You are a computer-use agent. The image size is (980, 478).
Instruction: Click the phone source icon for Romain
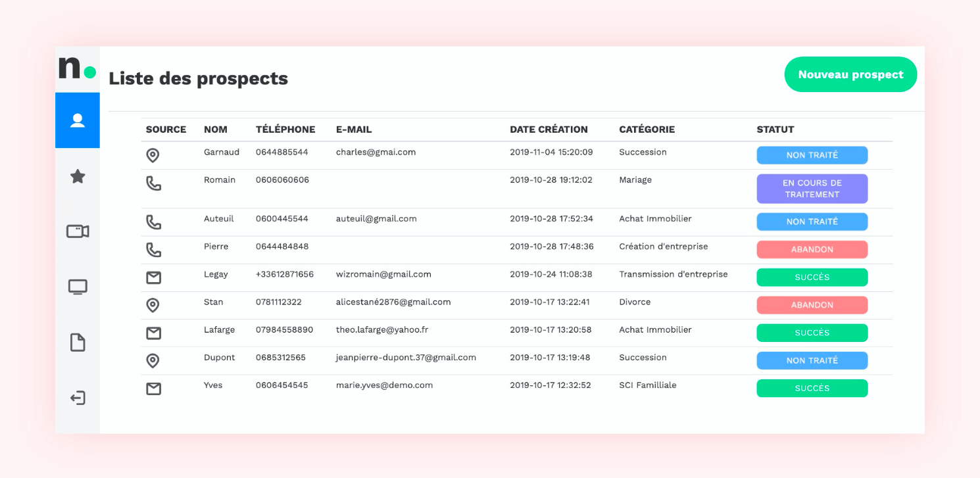(153, 183)
